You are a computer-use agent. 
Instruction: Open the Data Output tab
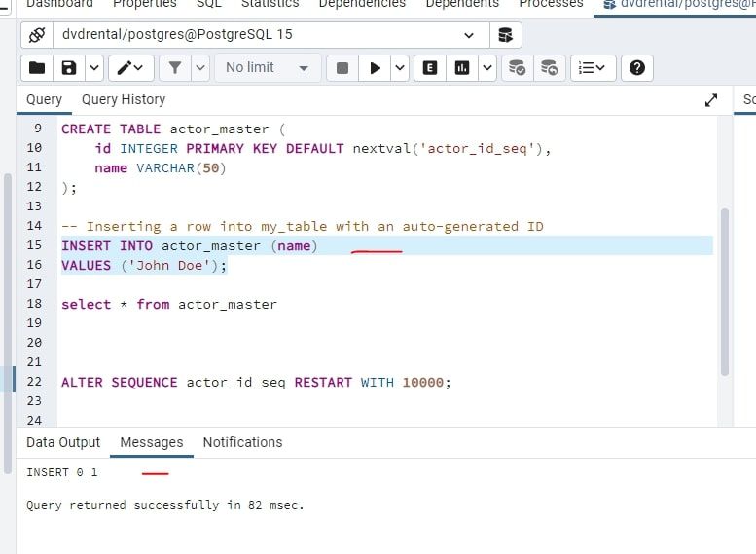tap(63, 442)
